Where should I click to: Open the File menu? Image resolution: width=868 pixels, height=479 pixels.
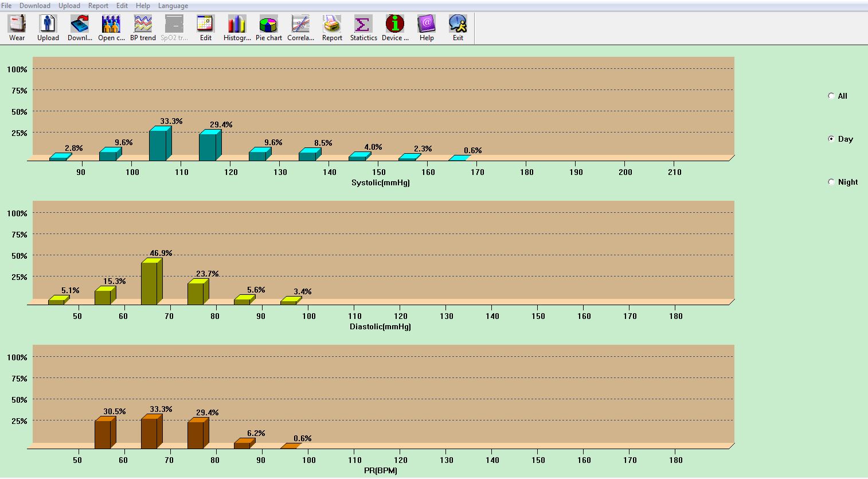(x=6, y=6)
